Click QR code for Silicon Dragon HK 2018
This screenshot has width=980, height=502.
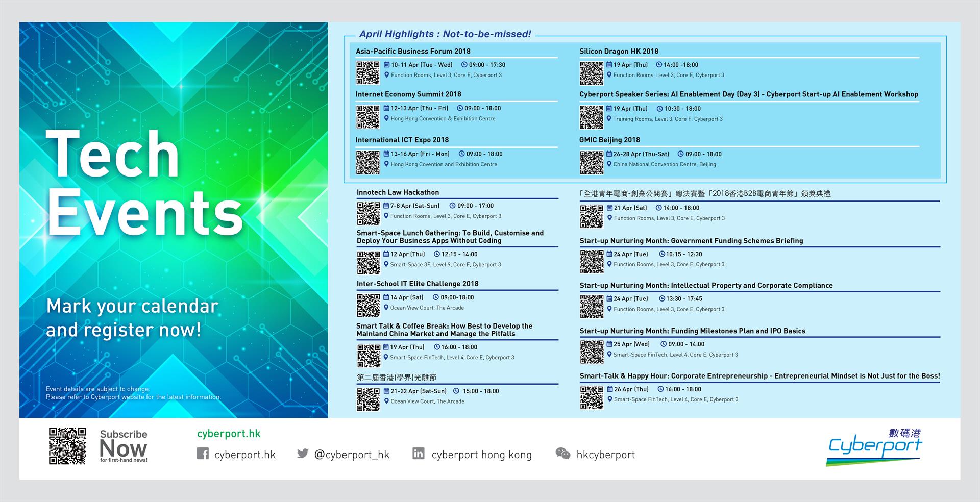pyautogui.click(x=592, y=73)
